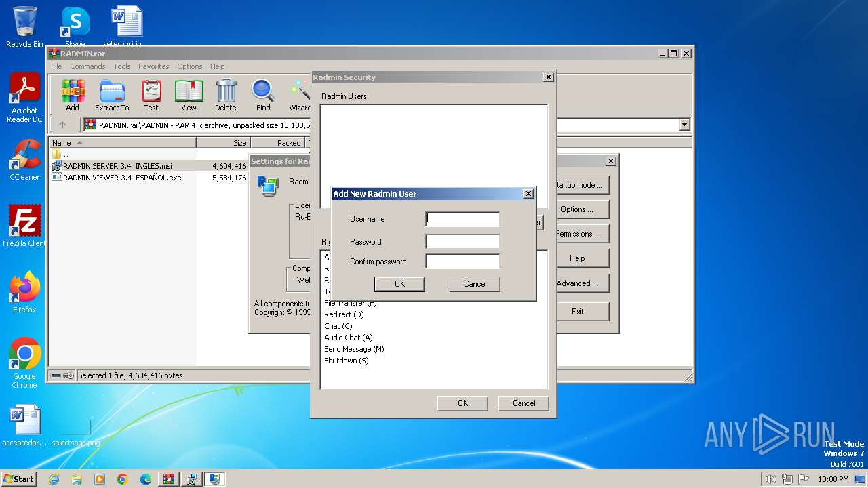868x488 pixels.
Task: Sort by the Packed column header
Action: pos(278,143)
